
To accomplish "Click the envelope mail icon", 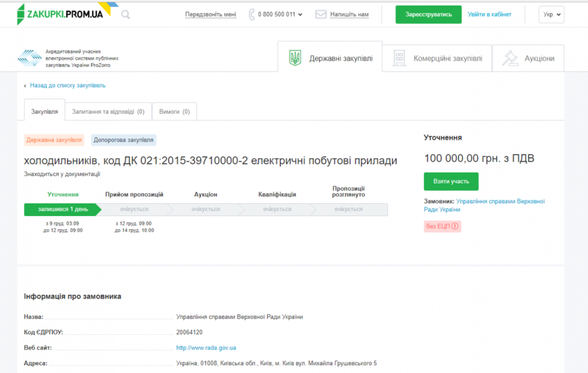I will click(x=320, y=15).
